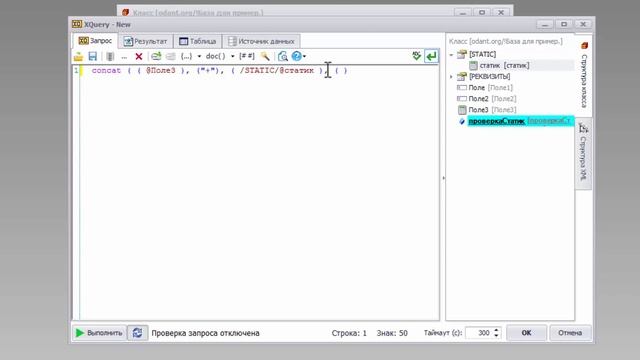
Task: Click inside the XQuery code editor text
Action: tap(220, 71)
